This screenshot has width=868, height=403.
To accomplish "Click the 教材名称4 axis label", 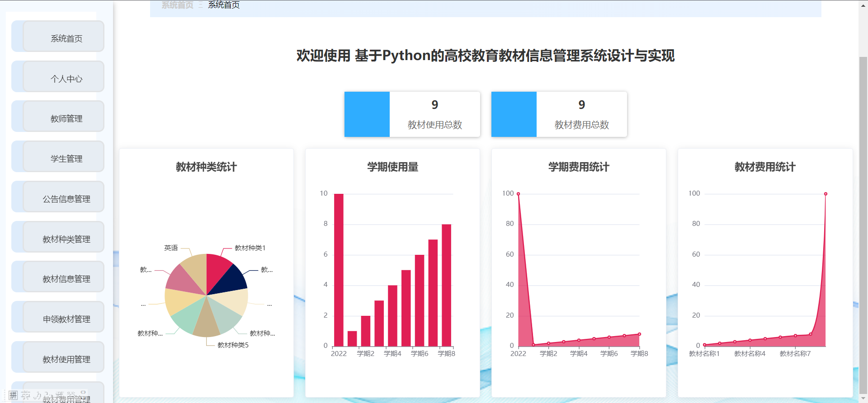I will [750, 354].
